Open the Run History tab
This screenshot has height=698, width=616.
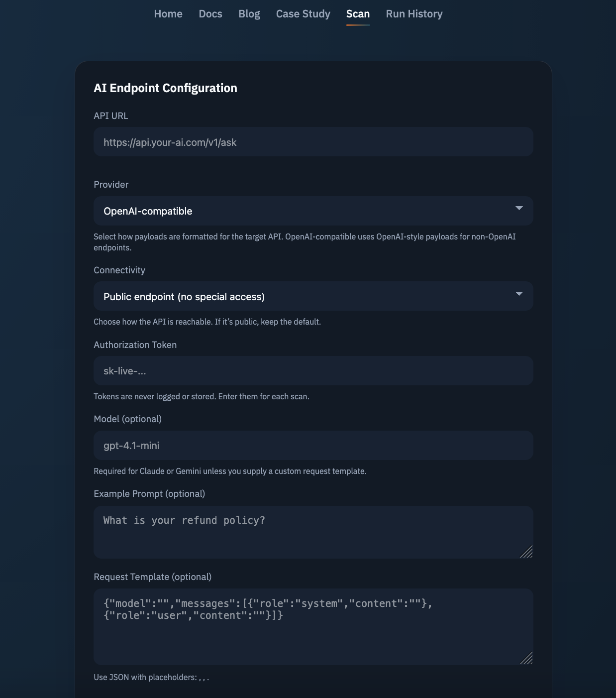point(414,14)
